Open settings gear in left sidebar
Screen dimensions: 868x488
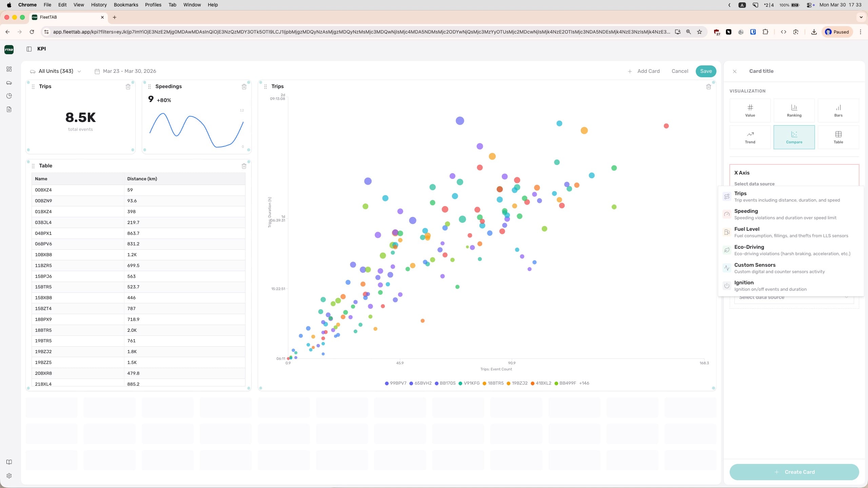tap(9, 476)
